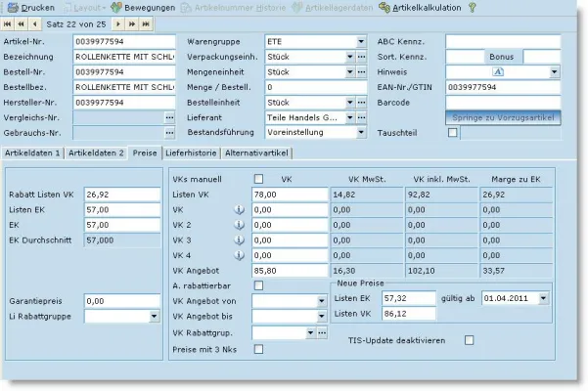Click the info icon beside VK 2
This screenshot has width=588, height=391.
point(238,225)
